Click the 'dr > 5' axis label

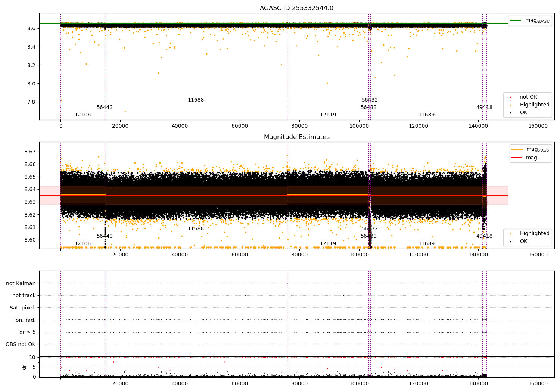point(28,332)
